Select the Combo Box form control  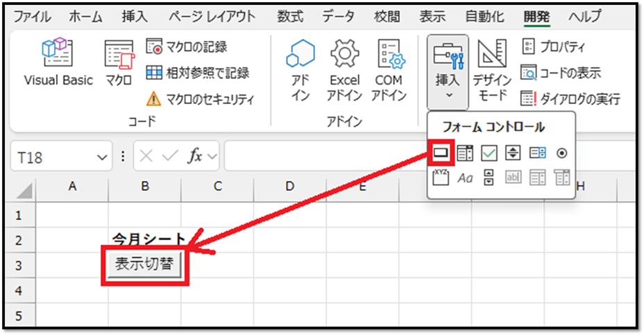(x=465, y=153)
